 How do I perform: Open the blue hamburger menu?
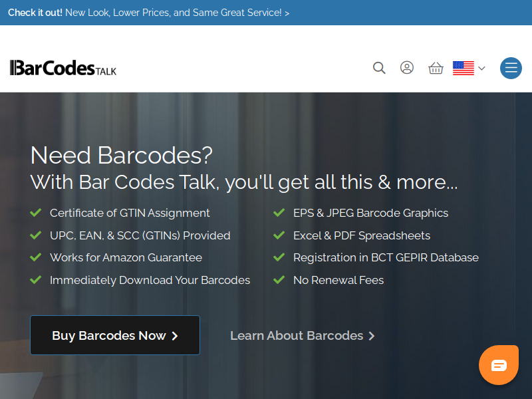[511, 68]
